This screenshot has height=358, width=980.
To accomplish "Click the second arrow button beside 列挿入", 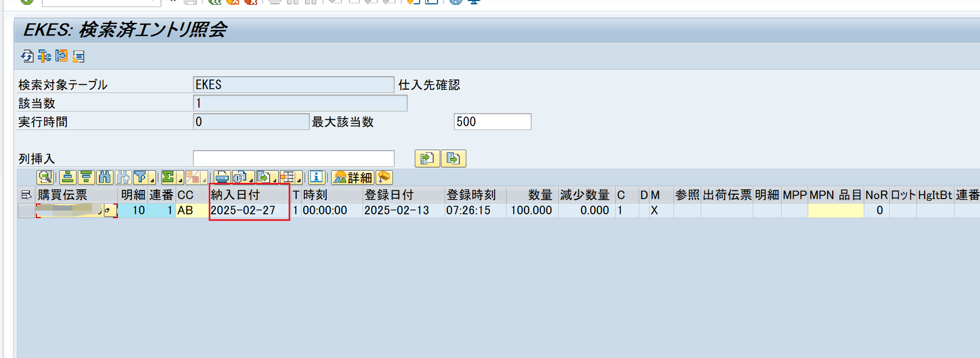I will (453, 158).
